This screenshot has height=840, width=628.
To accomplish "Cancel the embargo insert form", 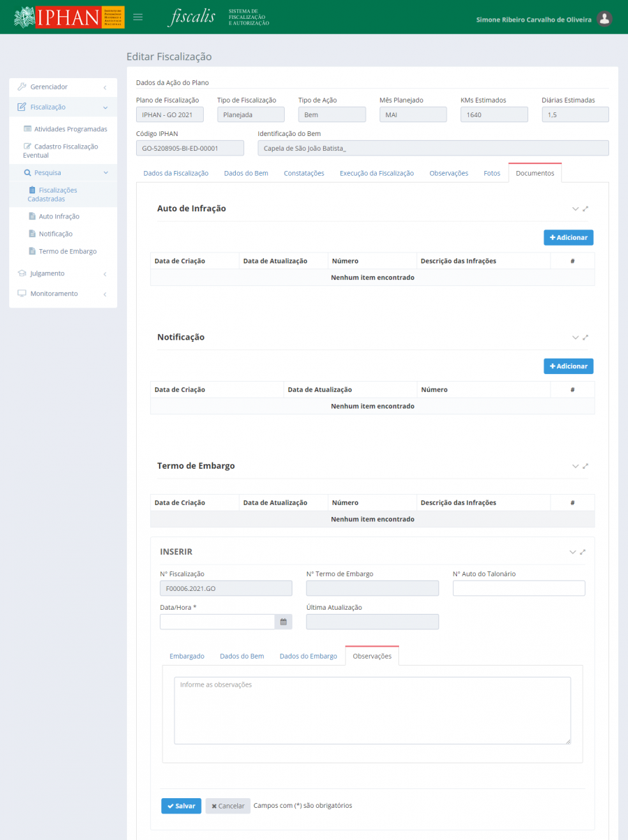I will pyautogui.click(x=227, y=806).
